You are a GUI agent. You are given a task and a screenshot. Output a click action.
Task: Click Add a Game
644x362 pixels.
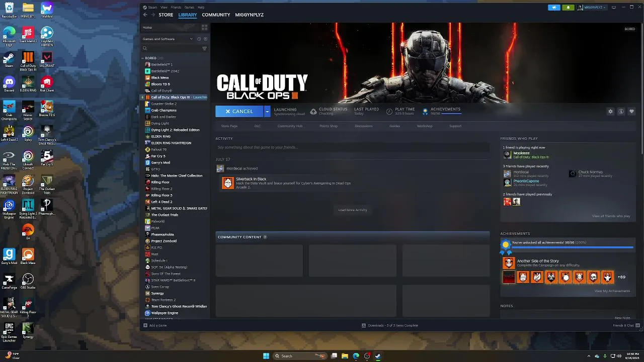[x=155, y=326]
